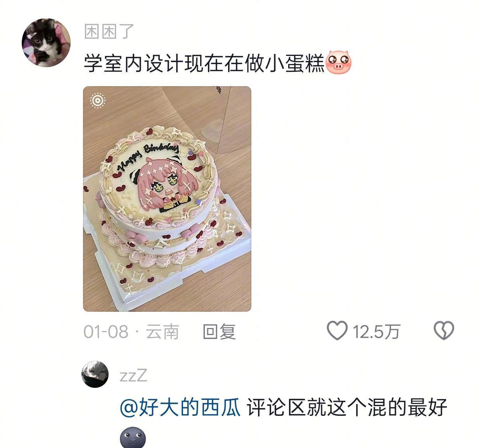Open the @好大的西瓜 mention link
This screenshot has width=481, height=448.
(x=180, y=408)
